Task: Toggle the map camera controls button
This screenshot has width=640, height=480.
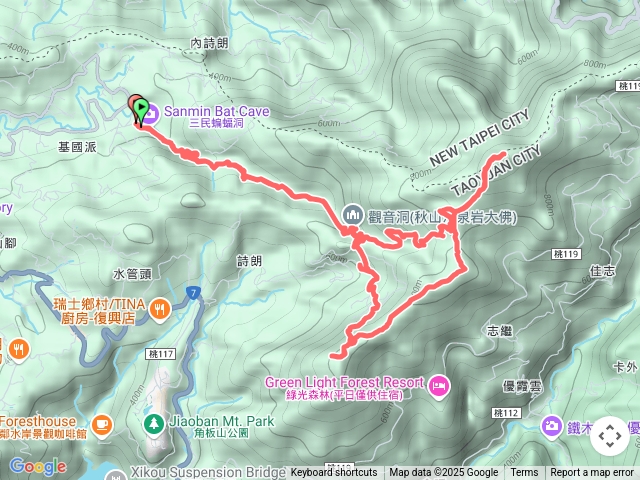Action: (610, 436)
